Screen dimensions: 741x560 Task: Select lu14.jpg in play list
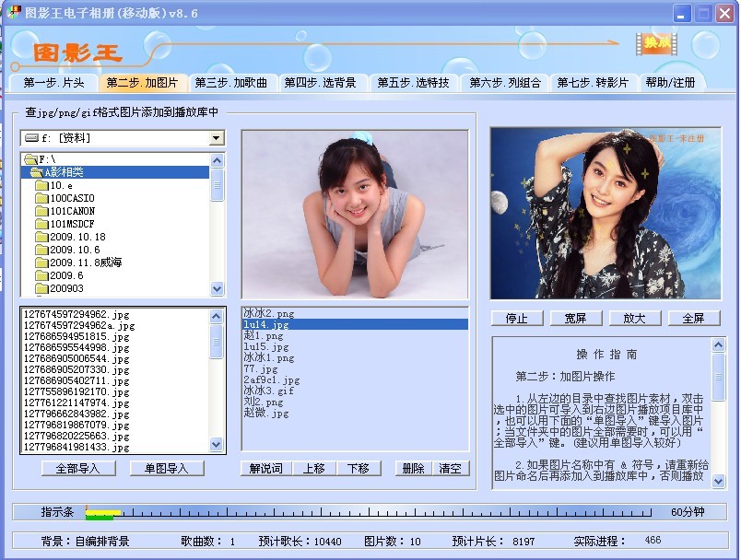point(356,324)
